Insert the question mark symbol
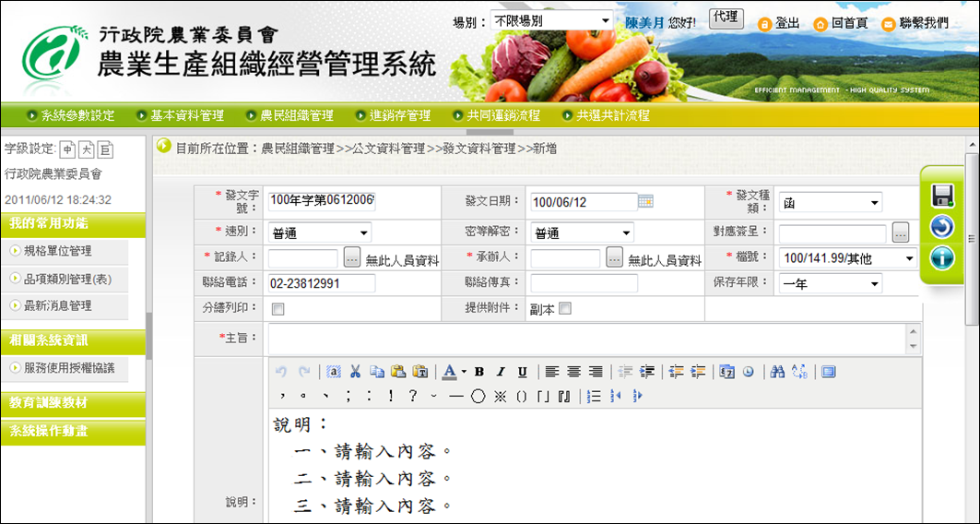This screenshot has height=524, width=980. [x=412, y=397]
